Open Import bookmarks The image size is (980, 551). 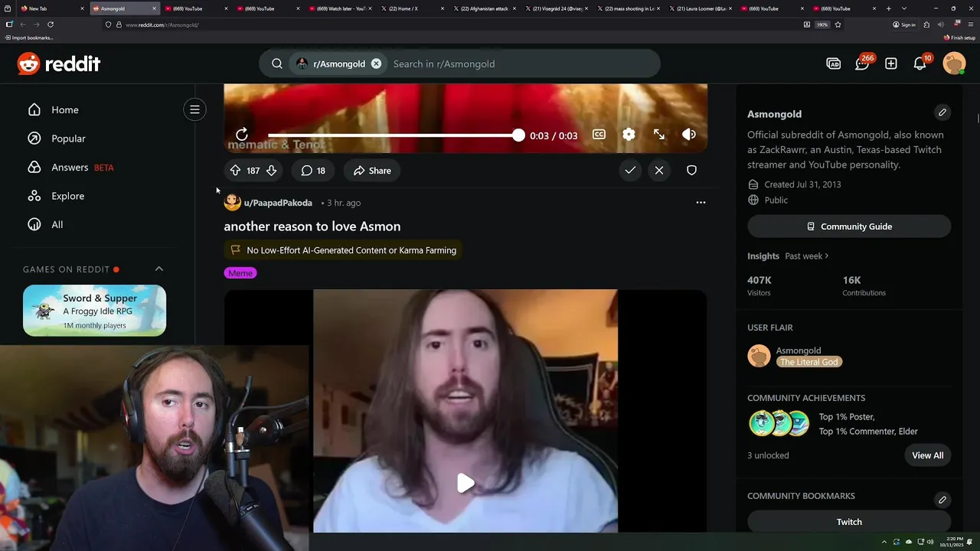click(x=29, y=37)
